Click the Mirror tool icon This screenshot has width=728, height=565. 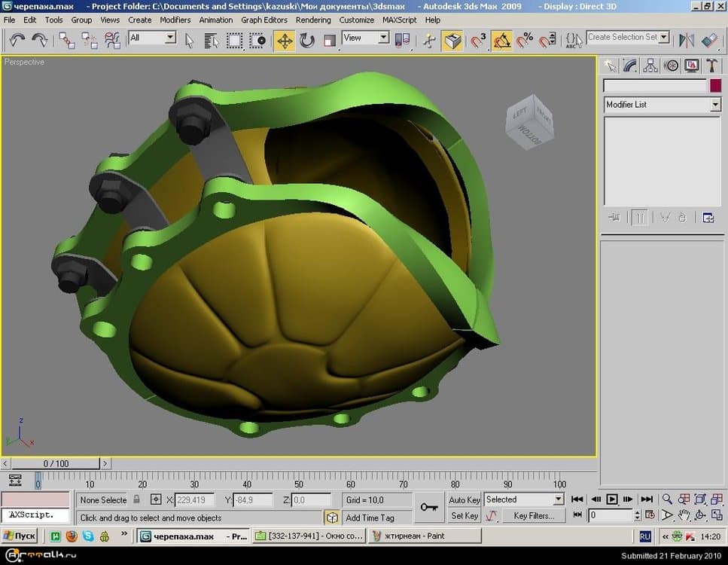[687, 40]
